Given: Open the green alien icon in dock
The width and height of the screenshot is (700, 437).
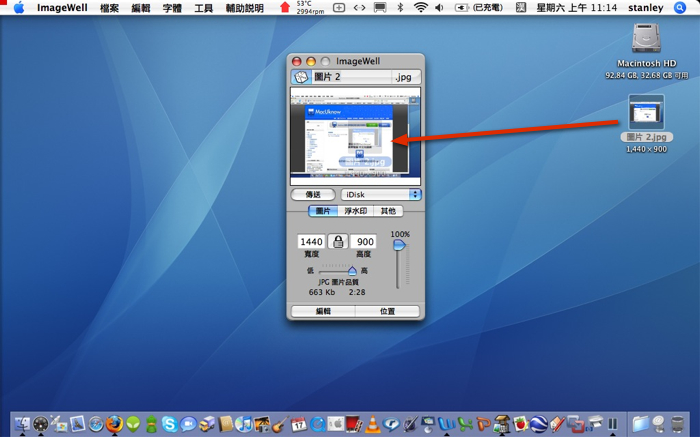Looking at the screenshot, I should tap(133, 423).
